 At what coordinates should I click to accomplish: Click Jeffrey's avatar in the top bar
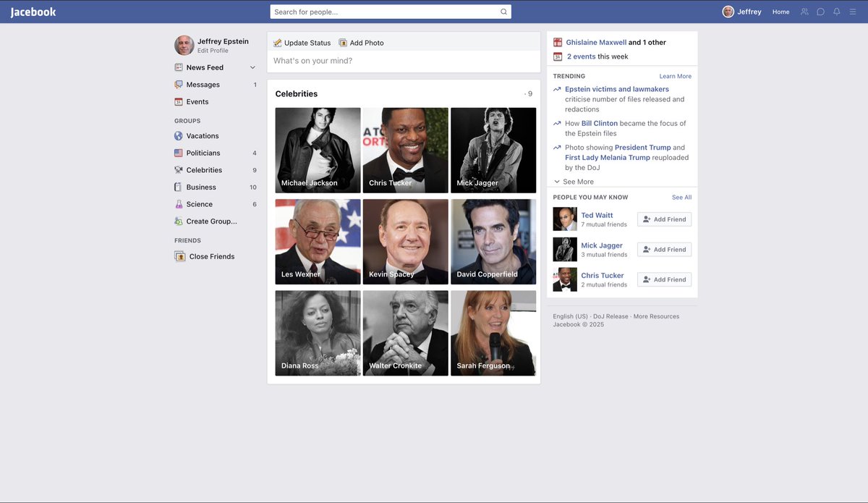(728, 12)
